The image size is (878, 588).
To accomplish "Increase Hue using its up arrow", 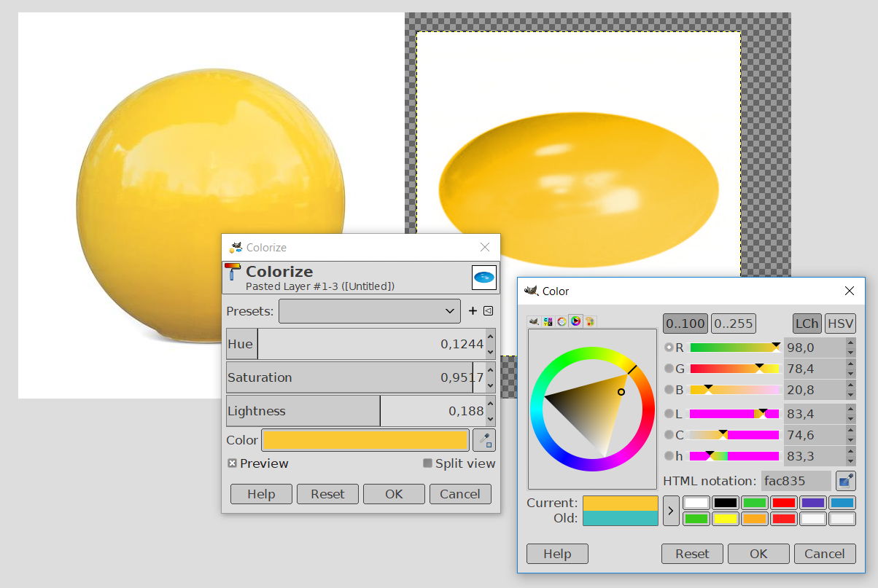I will pos(491,336).
